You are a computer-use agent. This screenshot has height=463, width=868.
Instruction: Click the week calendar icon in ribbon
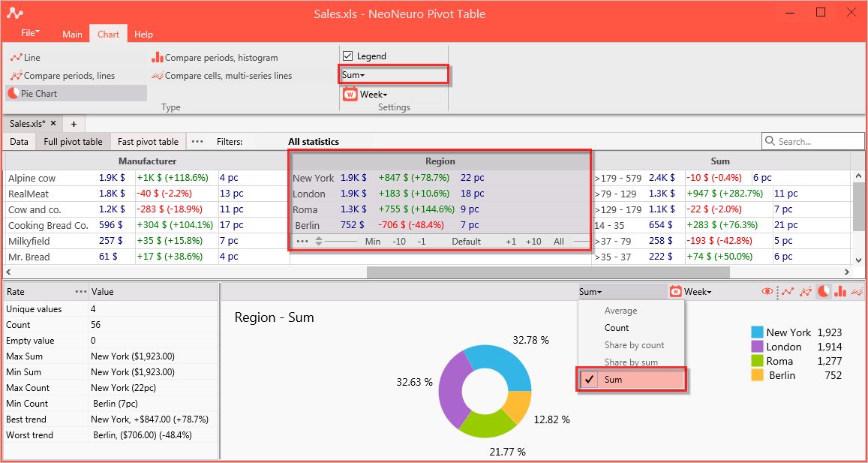click(350, 94)
